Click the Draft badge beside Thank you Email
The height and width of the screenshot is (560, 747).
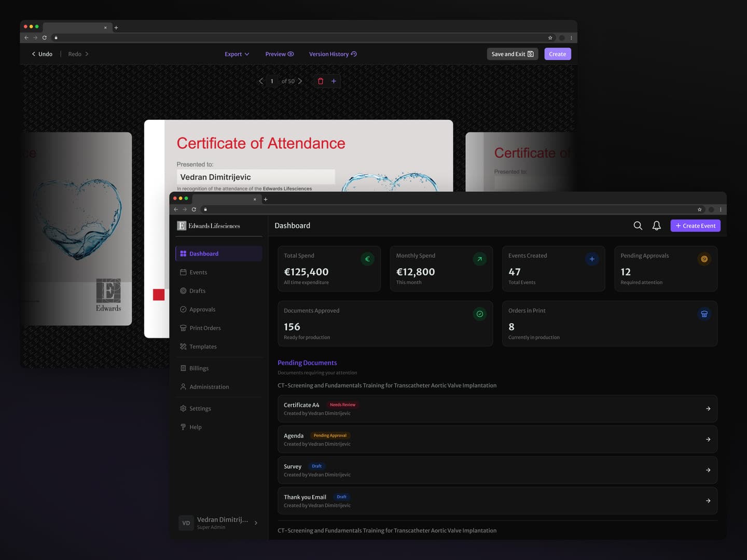pyautogui.click(x=341, y=497)
